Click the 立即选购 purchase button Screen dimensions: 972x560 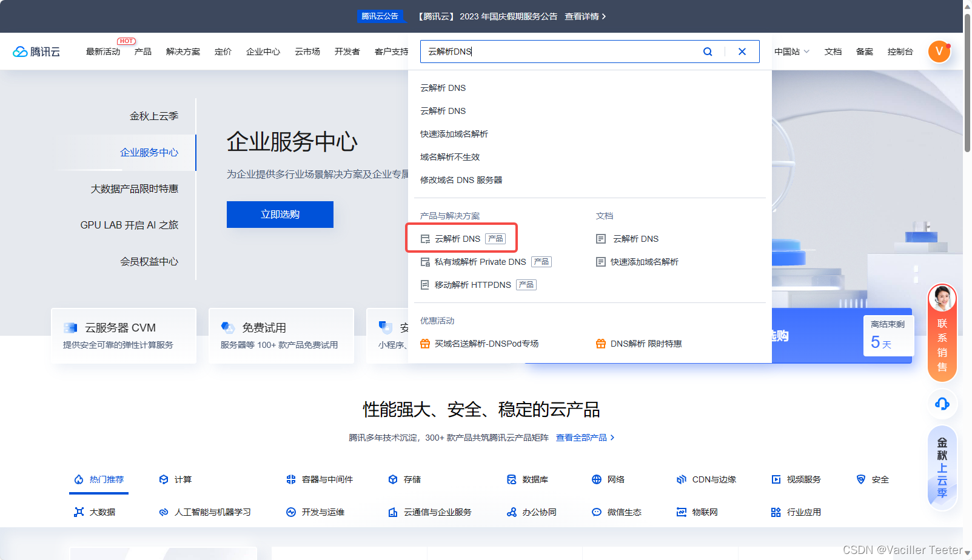(280, 214)
